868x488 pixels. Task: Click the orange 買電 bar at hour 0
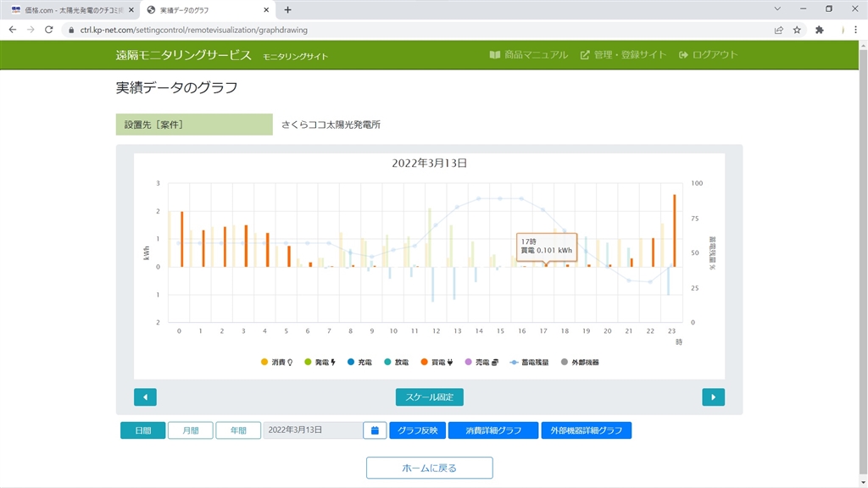[x=181, y=239]
